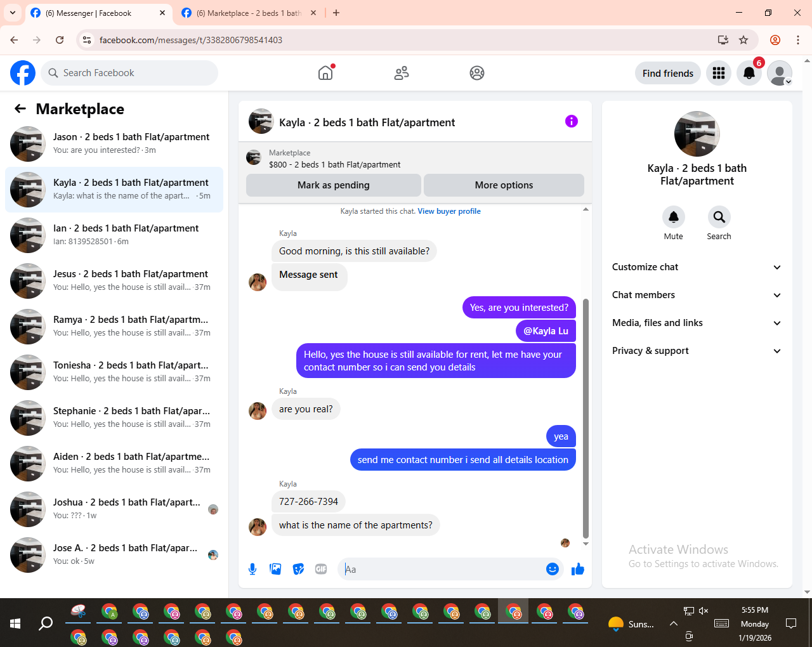Click Kayla's large profile picture in right panel
Image resolution: width=812 pixels, height=647 pixels.
[x=697, y=134]
